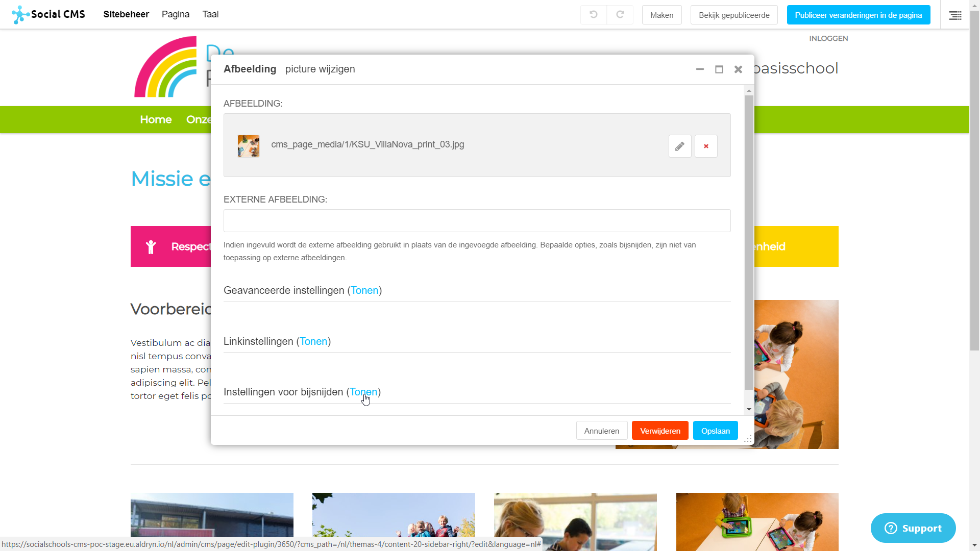This screenshot has width=980, height=551.
Task: Open the structure sidebar hamburger icon
Action: (955, 15)
